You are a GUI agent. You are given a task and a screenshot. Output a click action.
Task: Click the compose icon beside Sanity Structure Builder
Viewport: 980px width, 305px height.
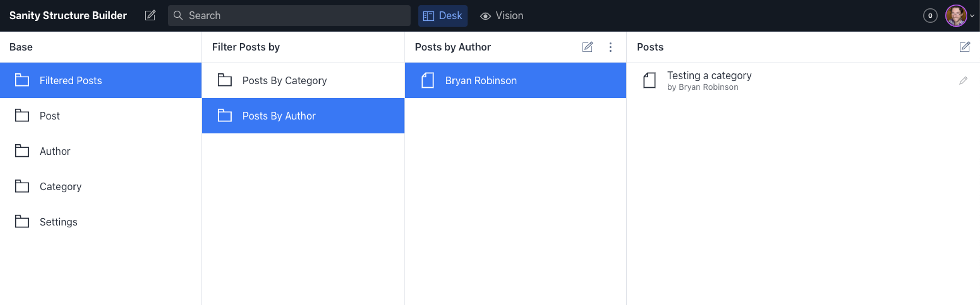click(150, 16)
